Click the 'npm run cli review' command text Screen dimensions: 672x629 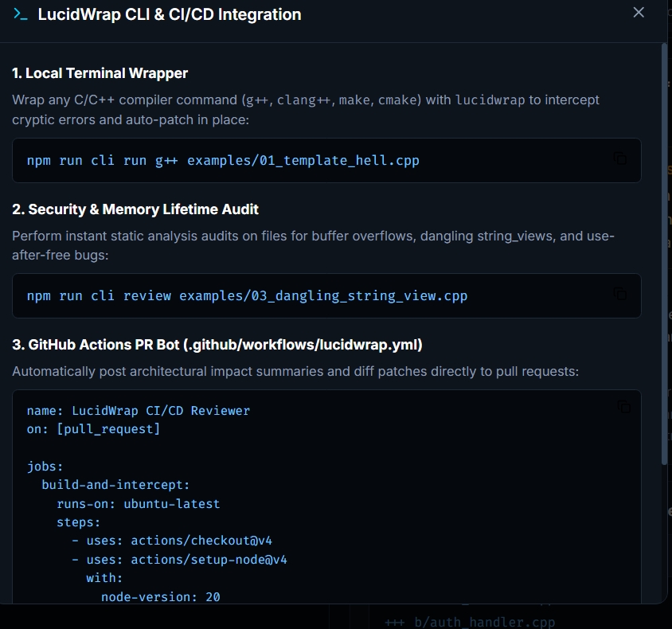[247, 296]
